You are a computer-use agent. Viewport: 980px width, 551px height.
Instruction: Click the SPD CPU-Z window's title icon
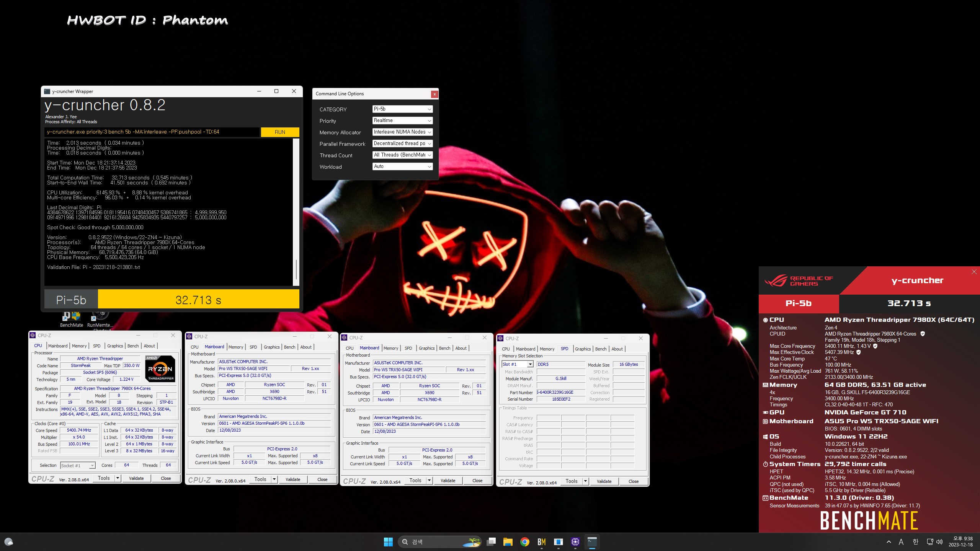point(500,338)
